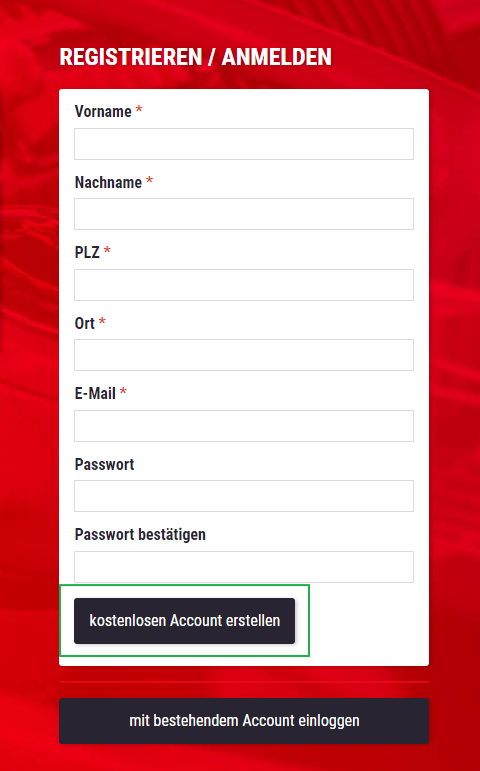Click the required asterisk beside E-Mail
The height and width of the screenshot is (771, 480).
pyautogui.click(x=123, y=392)
